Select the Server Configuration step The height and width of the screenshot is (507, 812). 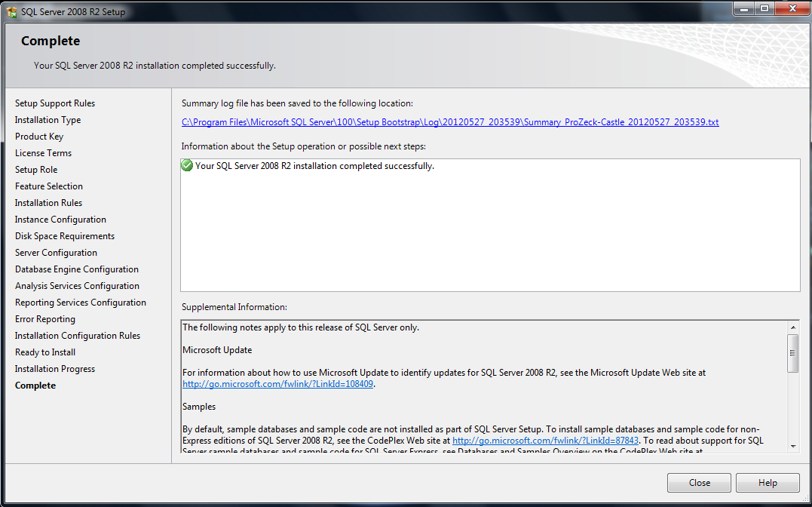click(56, 253)
